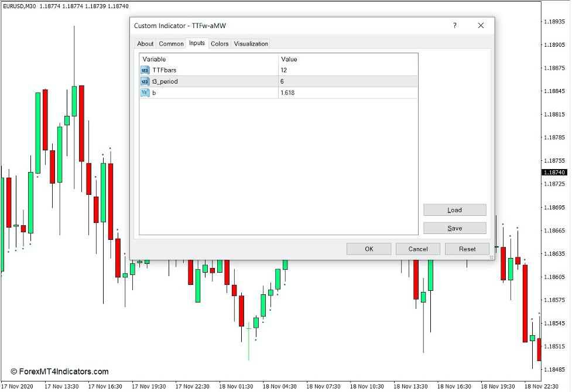Reset the indicator inputs to defaults

(467, 249)
